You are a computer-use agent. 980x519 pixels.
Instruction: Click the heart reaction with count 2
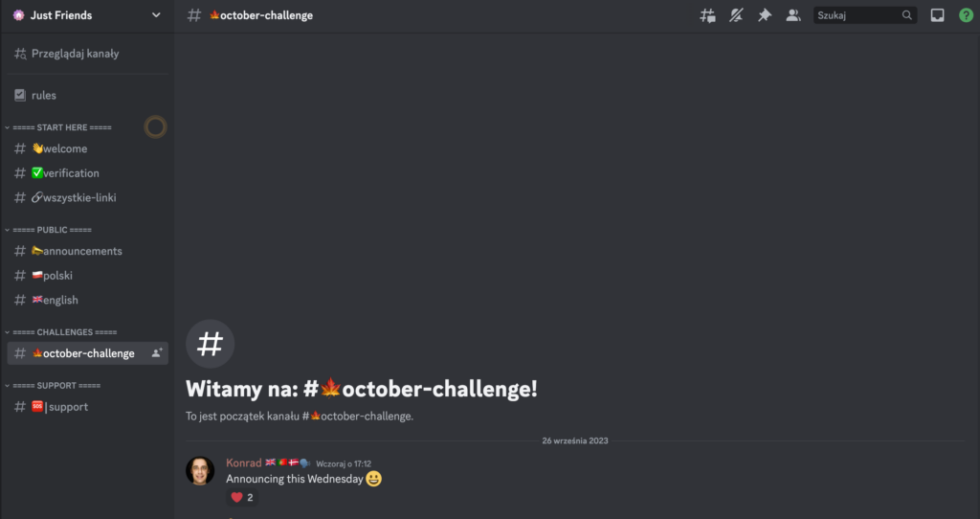(x=242, y=498)
